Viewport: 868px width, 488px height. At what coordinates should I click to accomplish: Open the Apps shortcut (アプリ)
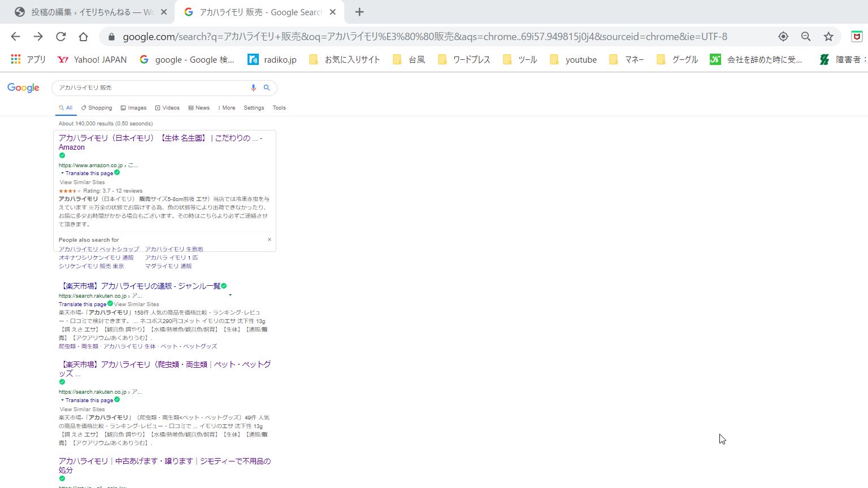(x=28, y=59)
